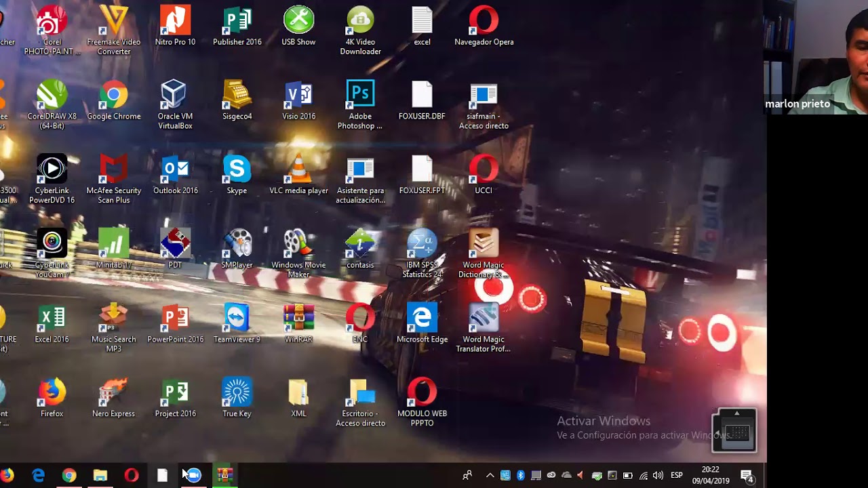Select the ENC Opera shortcut
Image resolution: width=868 pixels, height=488 pixels.
tap(360, 324)
